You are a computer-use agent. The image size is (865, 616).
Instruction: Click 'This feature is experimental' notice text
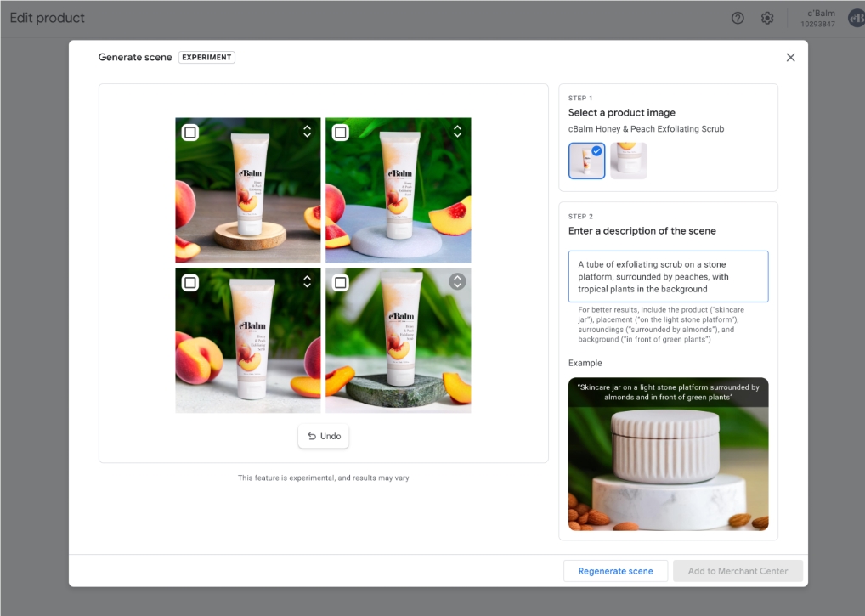[323, 478]
